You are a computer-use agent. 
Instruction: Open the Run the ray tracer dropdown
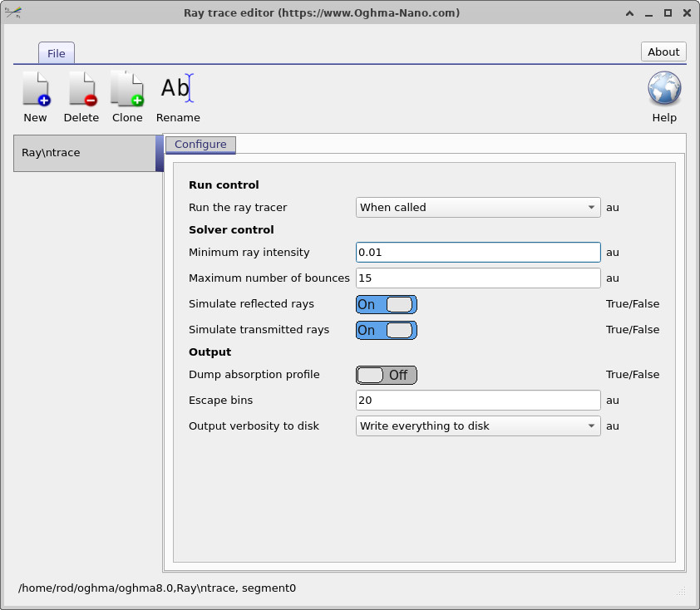tap(478, 207)
